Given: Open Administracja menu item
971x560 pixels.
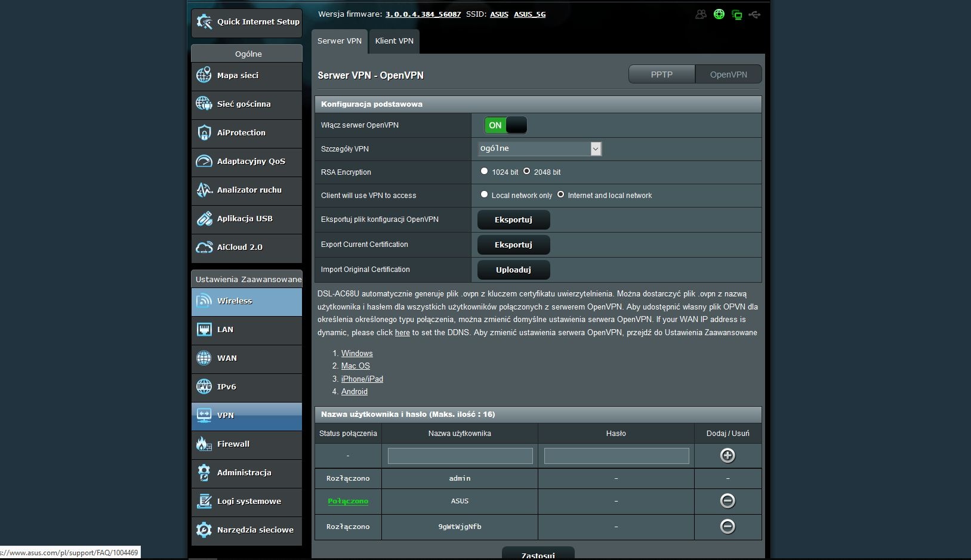Looking at the screenshot, I should coord(246,473).
